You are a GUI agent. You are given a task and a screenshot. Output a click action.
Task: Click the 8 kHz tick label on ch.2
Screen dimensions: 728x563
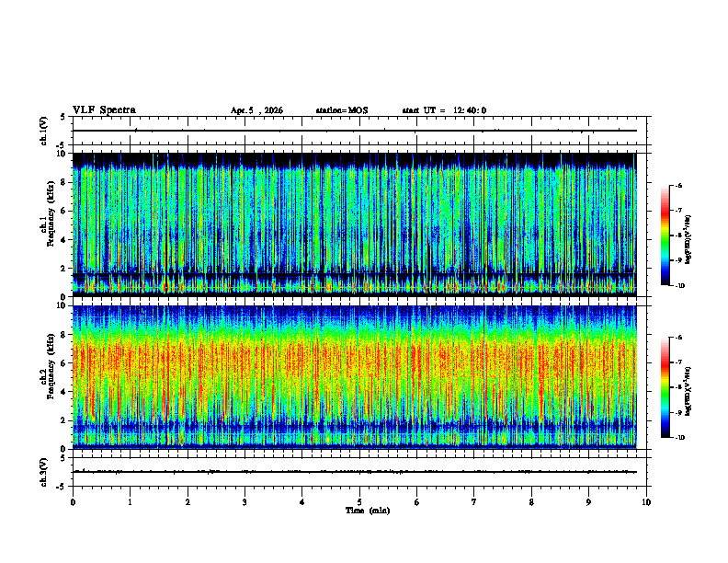[x=64, y=335]
